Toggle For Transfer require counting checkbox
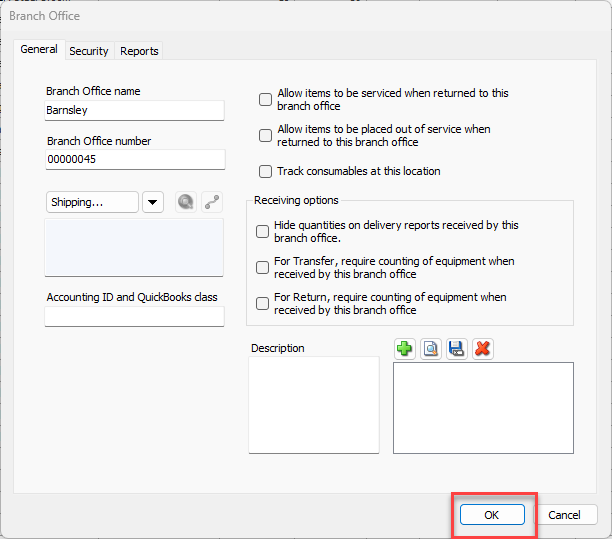The image size is (612, 539). (262, 267)
